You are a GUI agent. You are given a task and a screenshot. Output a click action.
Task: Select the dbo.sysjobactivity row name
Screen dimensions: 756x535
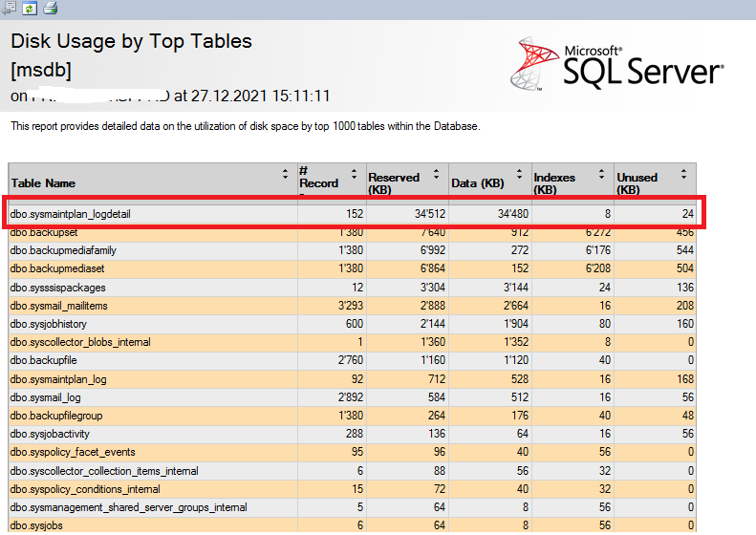coord(50,434)
